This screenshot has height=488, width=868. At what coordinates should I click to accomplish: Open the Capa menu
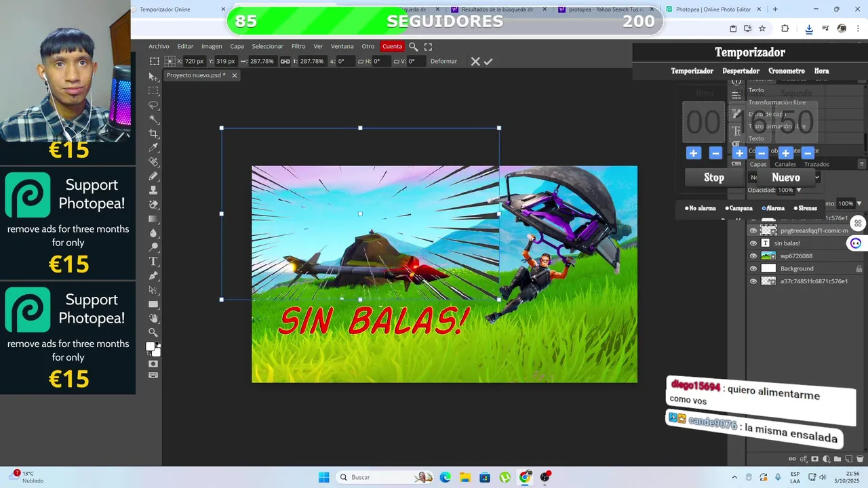click(237, 47)
